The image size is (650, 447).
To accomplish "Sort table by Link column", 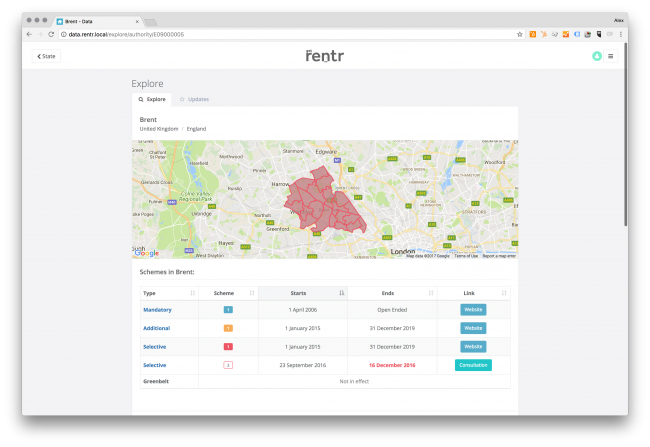I will pyautogui.click(x=474, y=293).
